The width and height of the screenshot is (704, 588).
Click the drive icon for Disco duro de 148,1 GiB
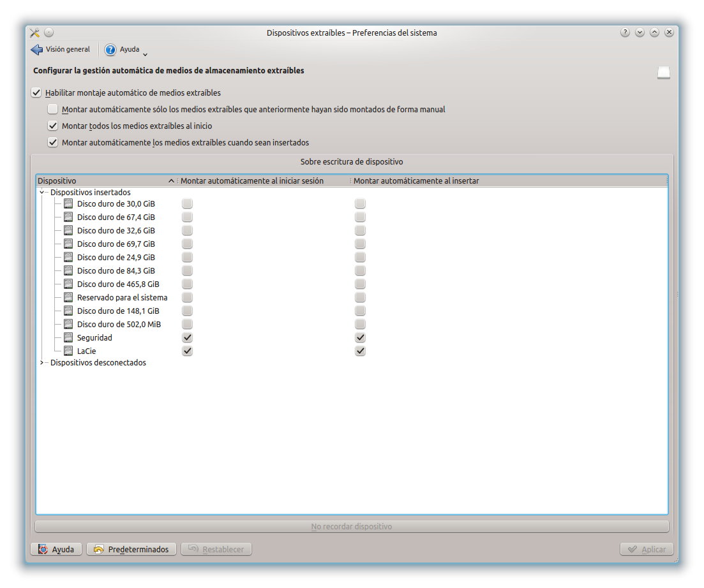[x=68, y=311]
